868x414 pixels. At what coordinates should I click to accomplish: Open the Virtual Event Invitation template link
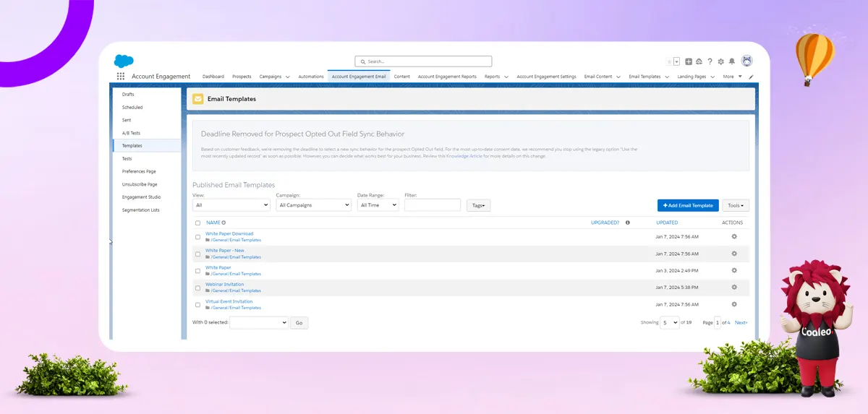pos(229,301)
